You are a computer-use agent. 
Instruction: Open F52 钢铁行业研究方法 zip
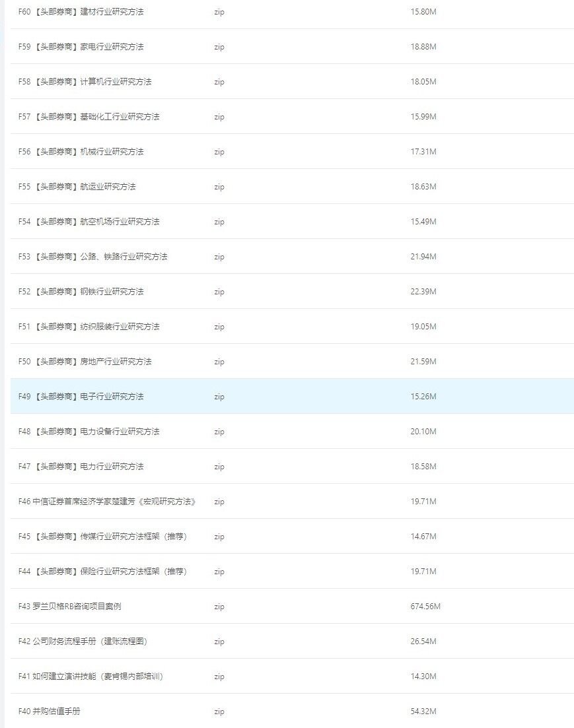pyautogui.click(x=81, y=292)
